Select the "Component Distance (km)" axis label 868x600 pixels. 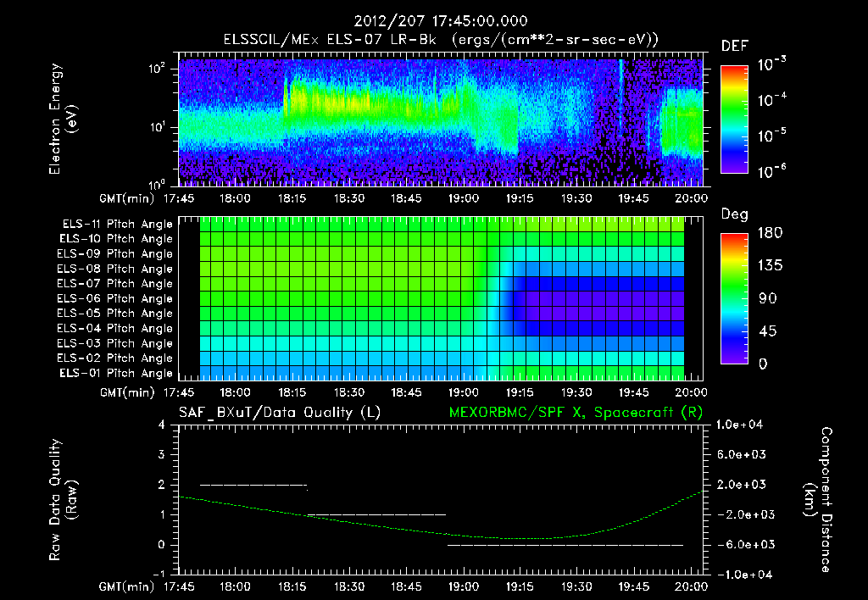(x=818, y=500)
